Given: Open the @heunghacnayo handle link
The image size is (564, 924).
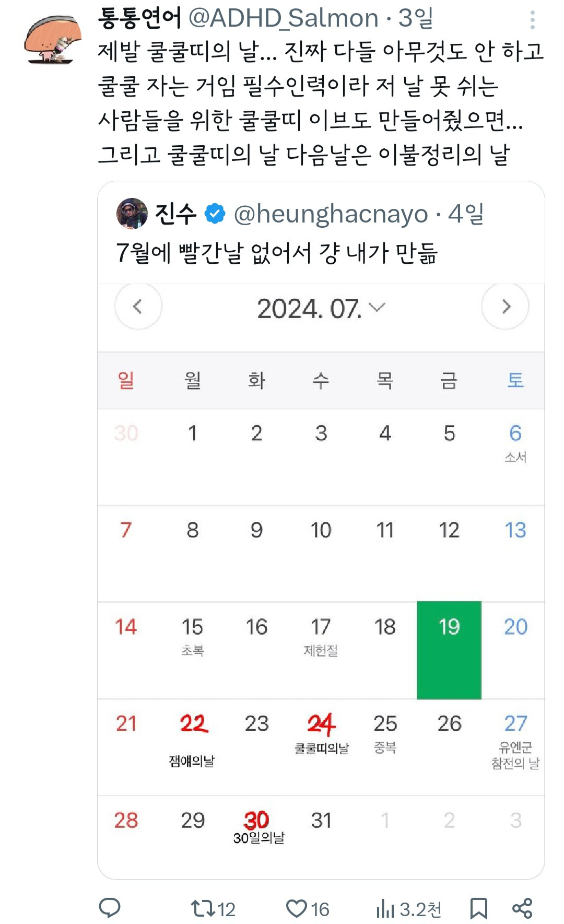Looking at the screenshot, I should pos(331,214).
